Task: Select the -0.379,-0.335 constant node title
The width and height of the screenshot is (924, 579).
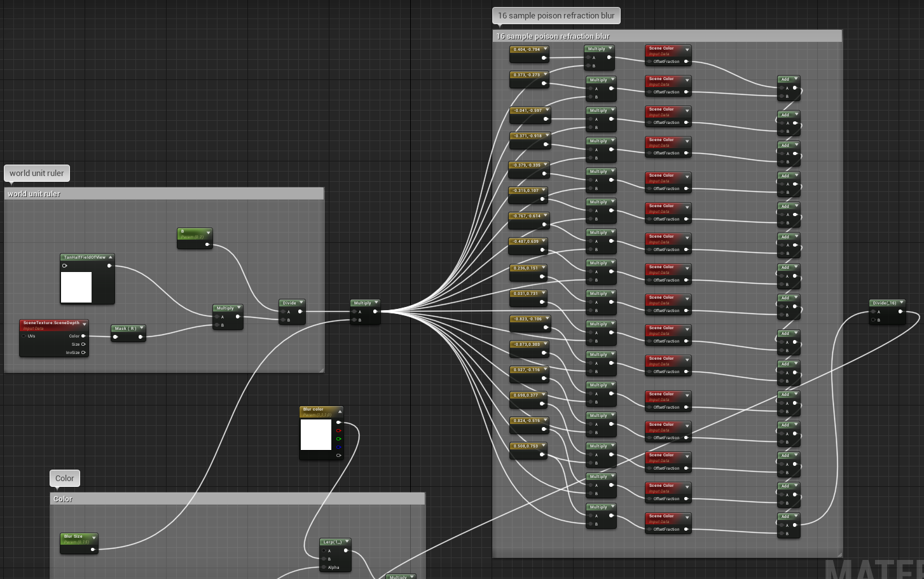Action: point(527,165)
